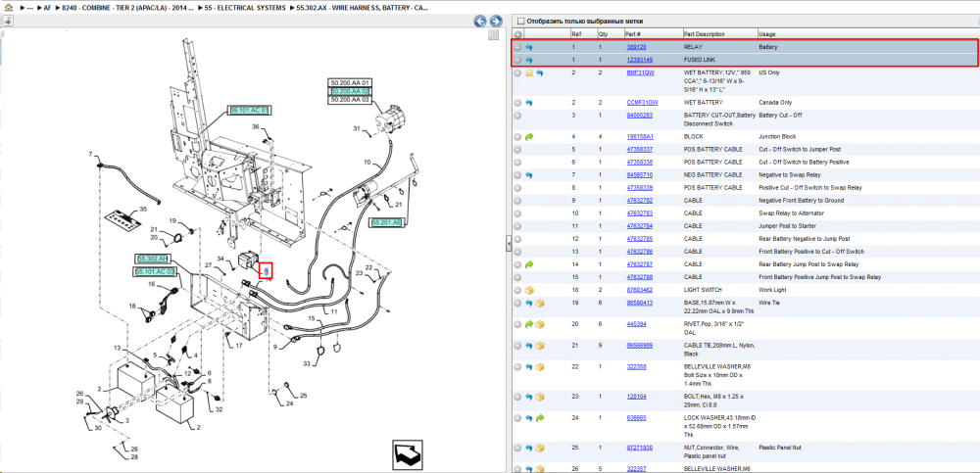Click package icon on BELLEVILLE WASHER 322358 row
This screenshot has width=980, height=473.
pyautogui.click(x=540, y=367)
